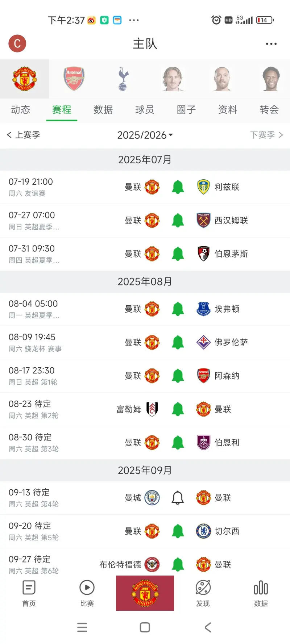Switch to the 转会 transfers tab
290x644 pixels.
[269, 110]
